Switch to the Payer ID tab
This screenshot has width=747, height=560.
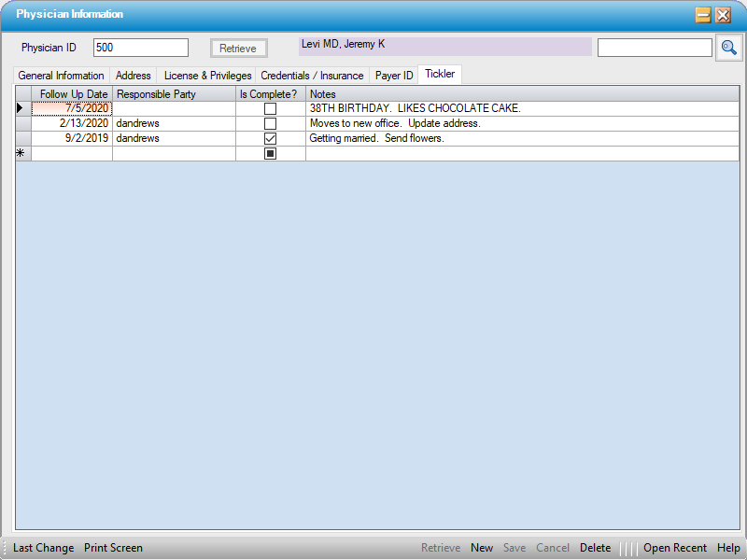[394, 76]
